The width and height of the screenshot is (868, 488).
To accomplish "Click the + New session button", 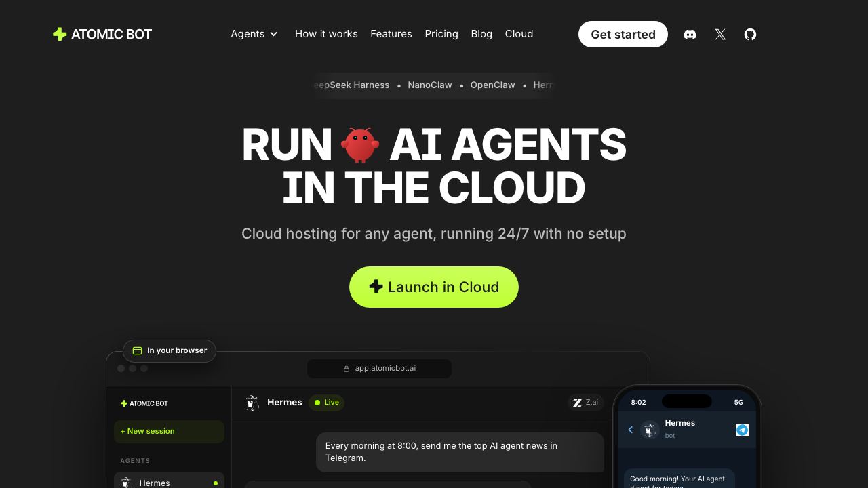I will point(169,432).
